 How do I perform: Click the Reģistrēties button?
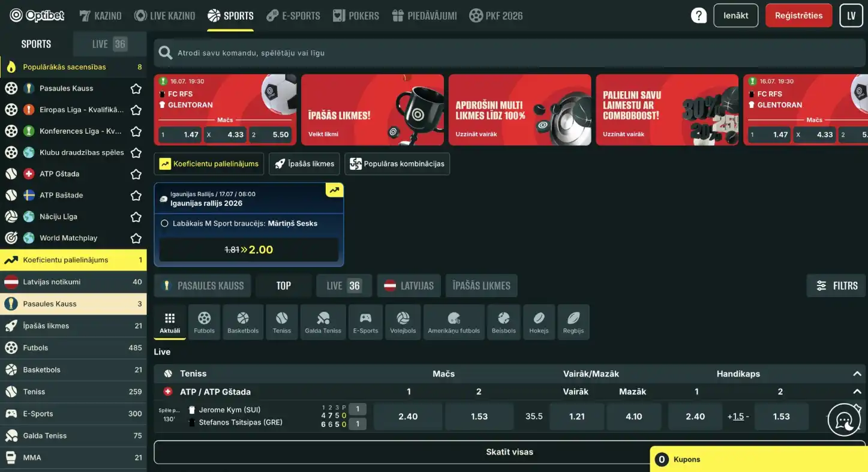(798, 16)
